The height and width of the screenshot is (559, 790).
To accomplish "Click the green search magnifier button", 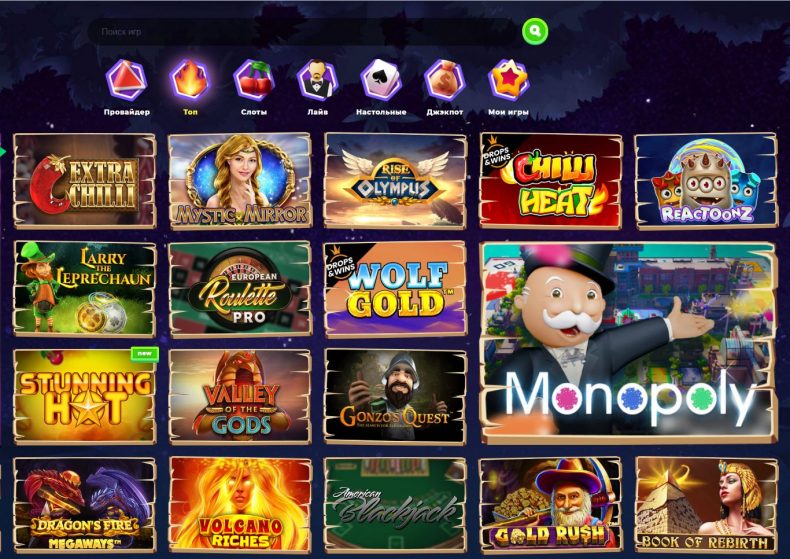I will 535,31.
